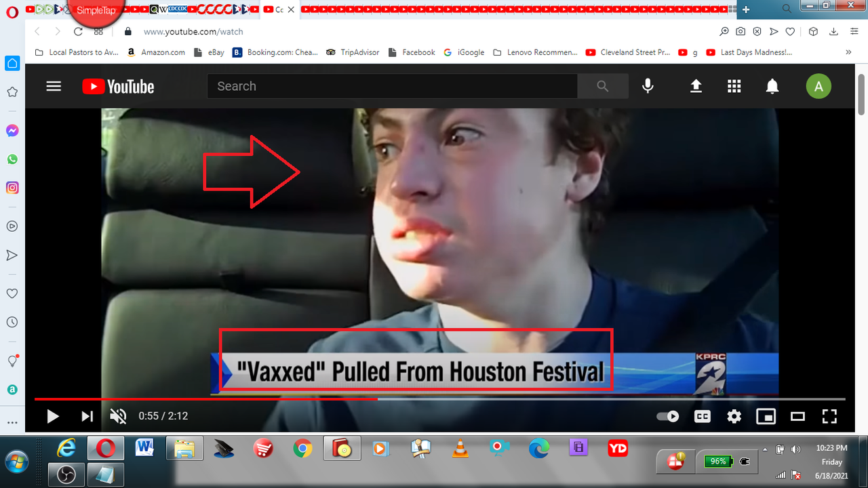Open video settings gear

coord(734,416)
